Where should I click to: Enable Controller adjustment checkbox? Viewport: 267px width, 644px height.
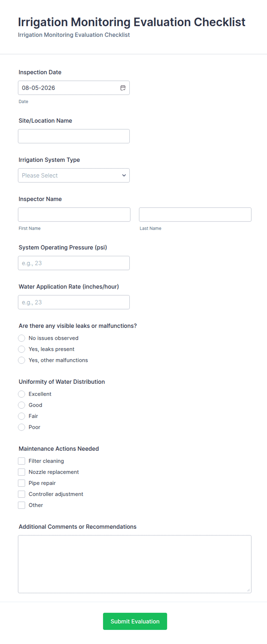tap(22, 494)
